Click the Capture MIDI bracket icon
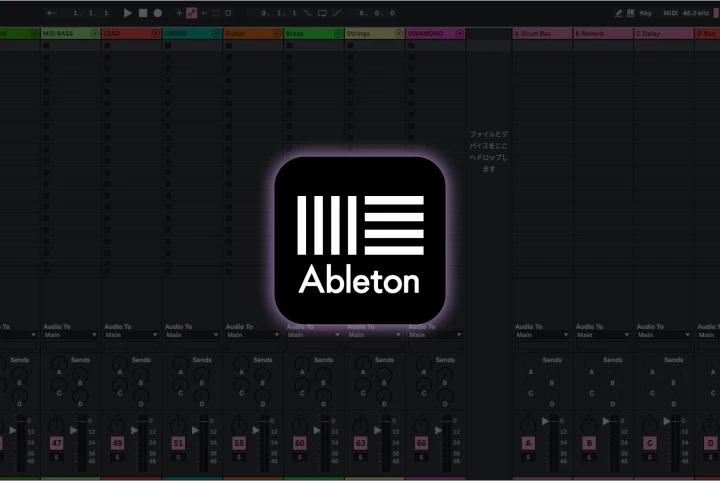Screen dimensions: 720x481 (x=216, y=13)
